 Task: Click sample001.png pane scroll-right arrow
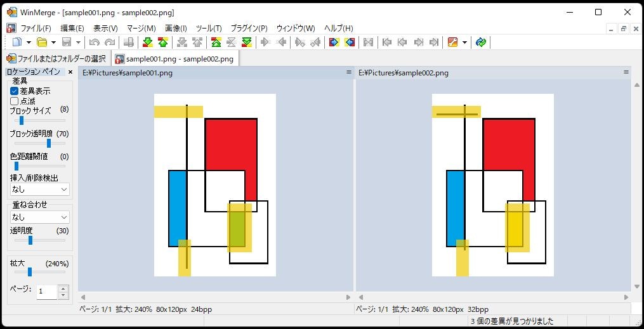pyautogui.click(x=348, y=297)
